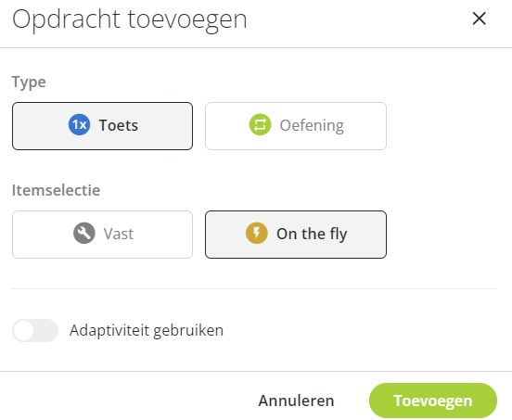Click the Adaptiviteit gebruiken label text

tap(147, 331)
